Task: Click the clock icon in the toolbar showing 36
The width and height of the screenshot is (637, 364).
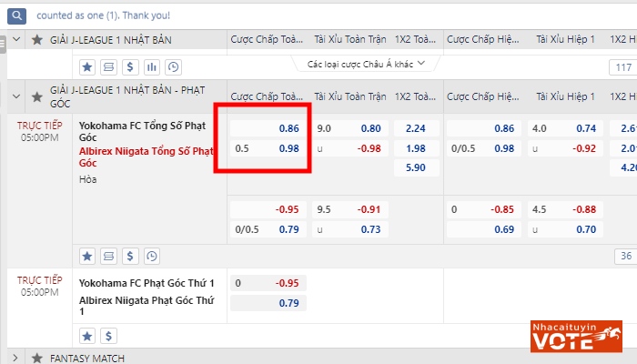Action: [x=152, y=256]
